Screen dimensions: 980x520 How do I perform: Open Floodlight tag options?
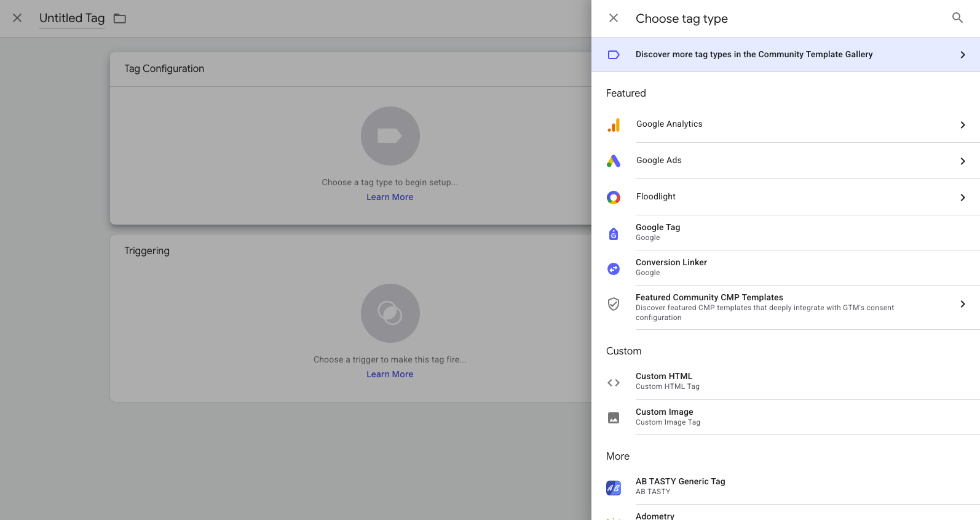coord(786,198)
